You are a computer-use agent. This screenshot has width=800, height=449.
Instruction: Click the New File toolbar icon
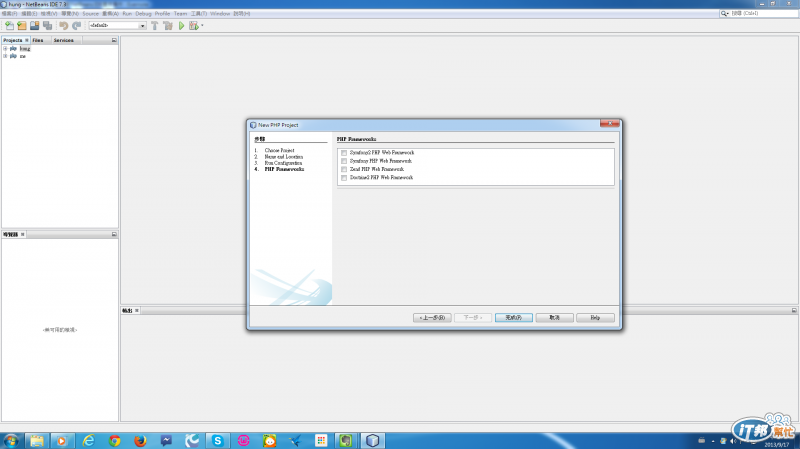[10, 26]
